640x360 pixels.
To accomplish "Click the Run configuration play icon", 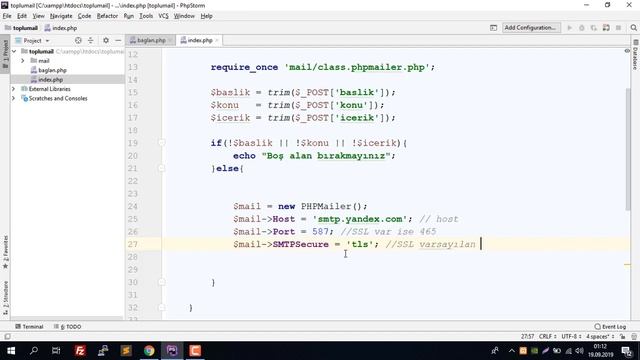I will tap(569, 28).
